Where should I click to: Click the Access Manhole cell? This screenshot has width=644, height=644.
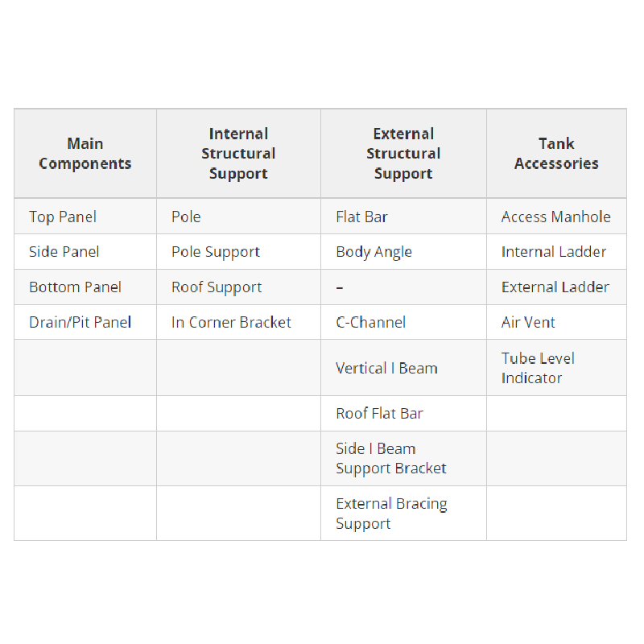[x=555, y=217]
